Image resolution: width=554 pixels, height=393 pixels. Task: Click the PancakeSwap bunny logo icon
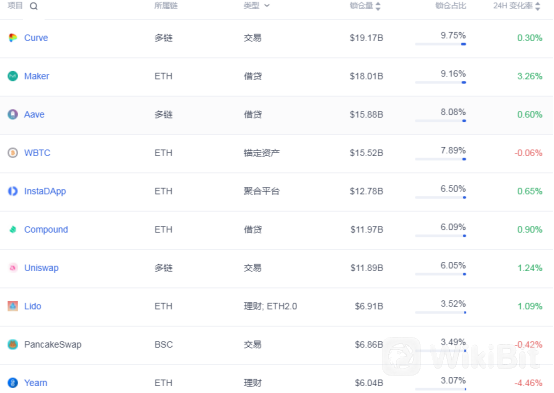[13, 345]
